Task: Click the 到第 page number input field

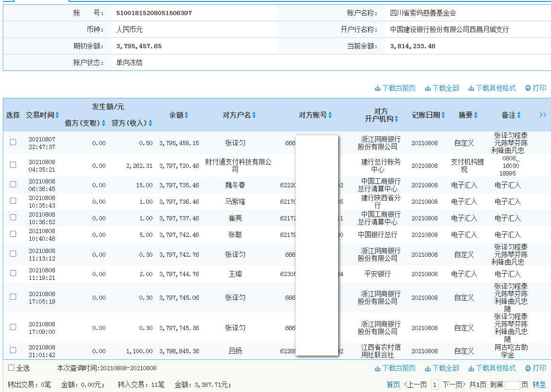Action: tap(512, 384)
